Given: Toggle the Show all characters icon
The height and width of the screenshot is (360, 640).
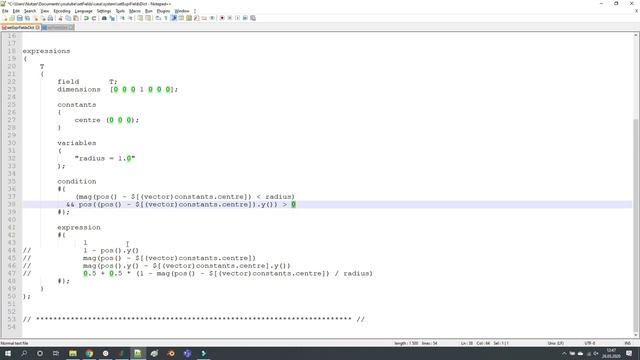Looking at the screenshot, I should pyautogui.click(x=166, y=18).
